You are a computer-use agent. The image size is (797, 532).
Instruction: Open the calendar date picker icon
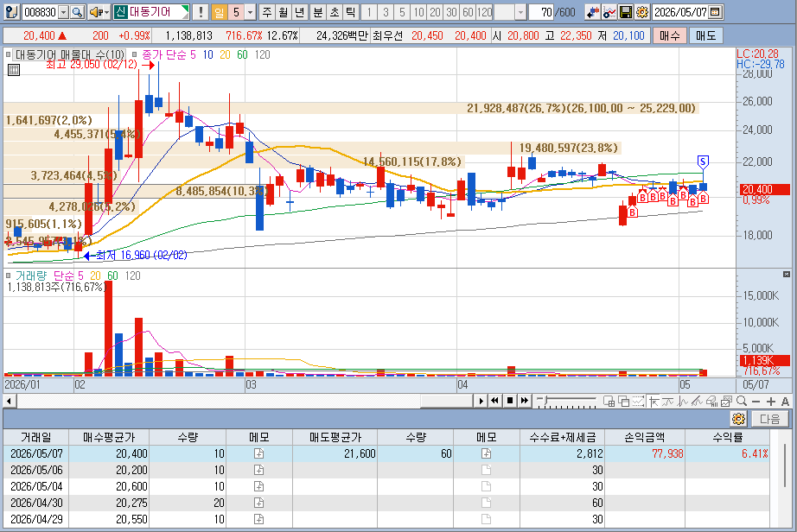pos(715,12)
